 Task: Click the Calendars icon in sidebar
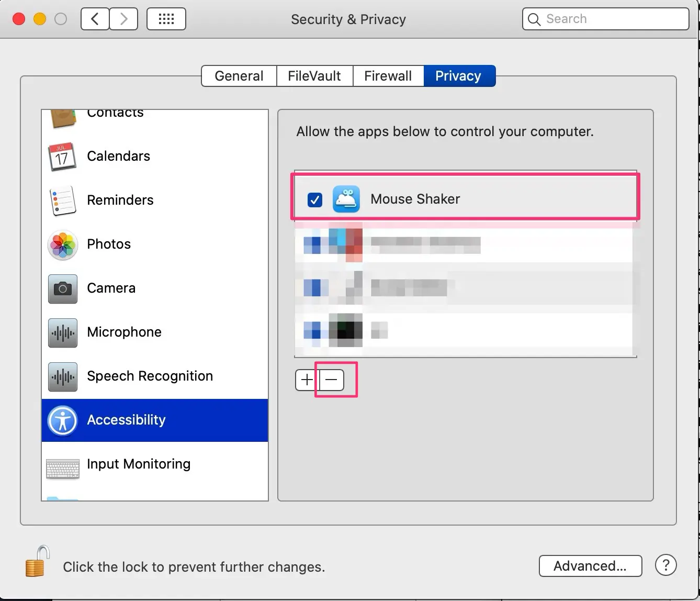pos(62,157)
